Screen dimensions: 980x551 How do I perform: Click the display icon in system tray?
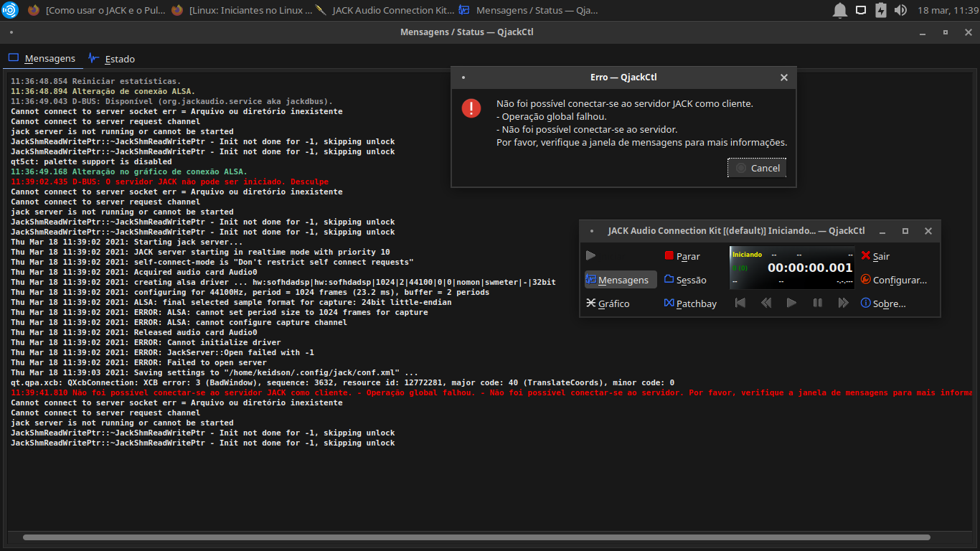(861, 10)
